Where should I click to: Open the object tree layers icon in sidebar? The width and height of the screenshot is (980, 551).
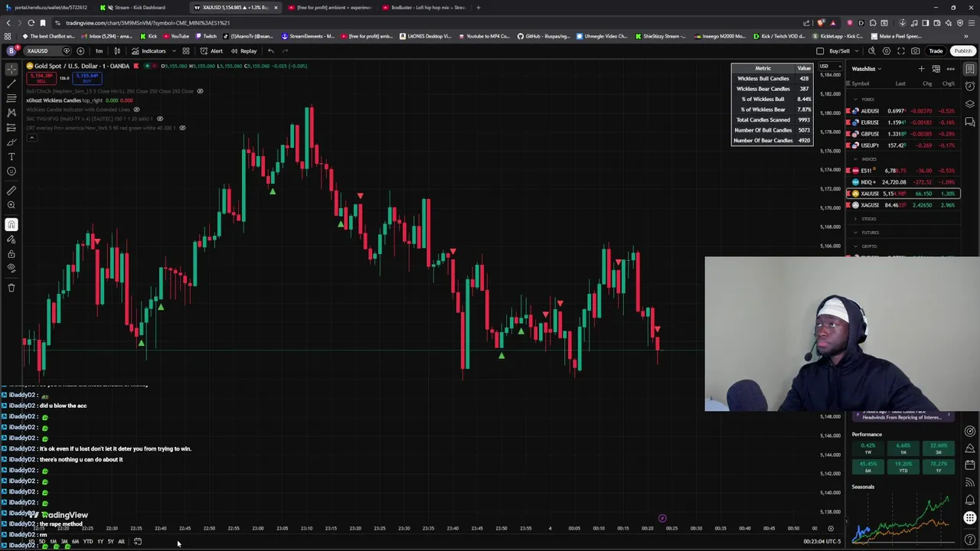coord(970,104)
